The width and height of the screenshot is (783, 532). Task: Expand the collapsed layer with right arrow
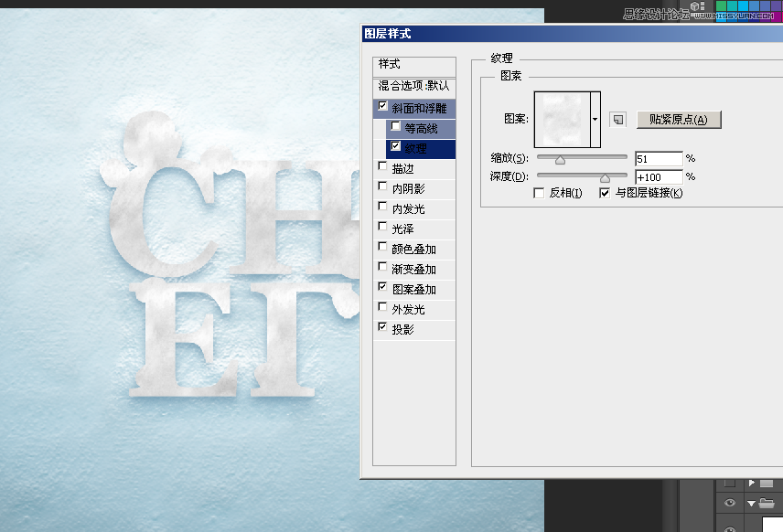[751, 482]
